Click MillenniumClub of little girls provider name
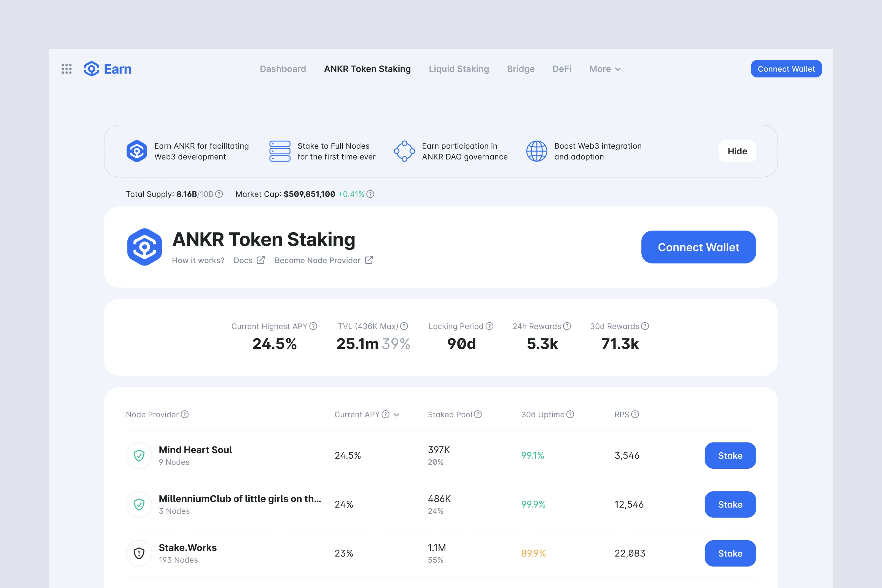Image resolution: width=882 pixels, height=588 pixels. click(240, 499)
